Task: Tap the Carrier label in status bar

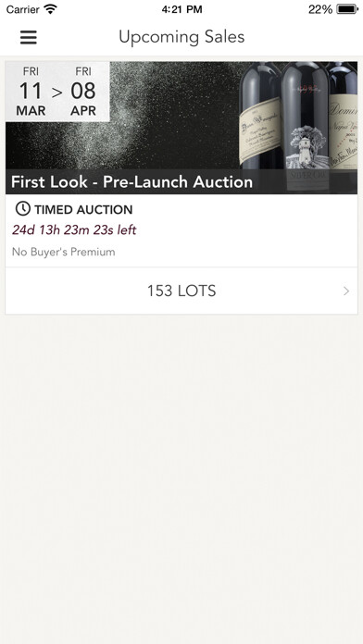Action: [22, 9]
